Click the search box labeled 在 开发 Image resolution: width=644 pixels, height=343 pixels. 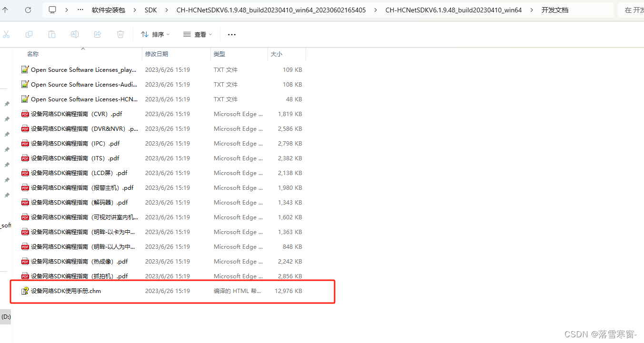click(x=631, y=10)
